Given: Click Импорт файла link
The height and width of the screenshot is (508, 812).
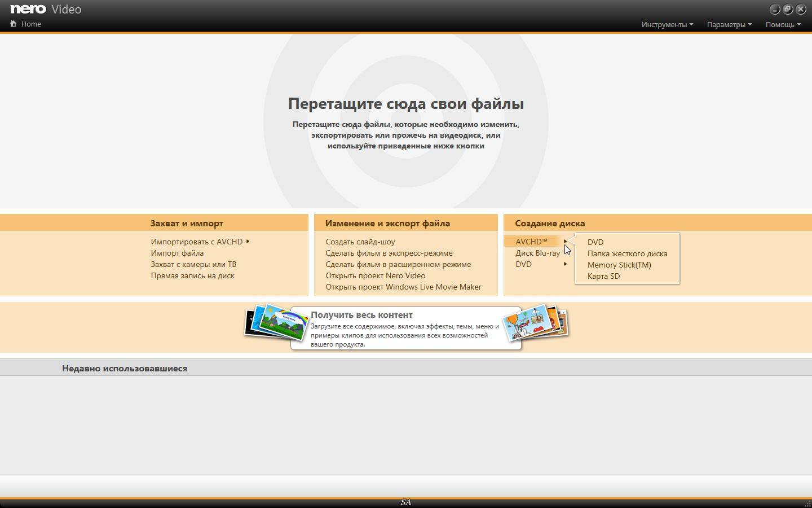Looking at the screenshot, I should pos(177,253).
